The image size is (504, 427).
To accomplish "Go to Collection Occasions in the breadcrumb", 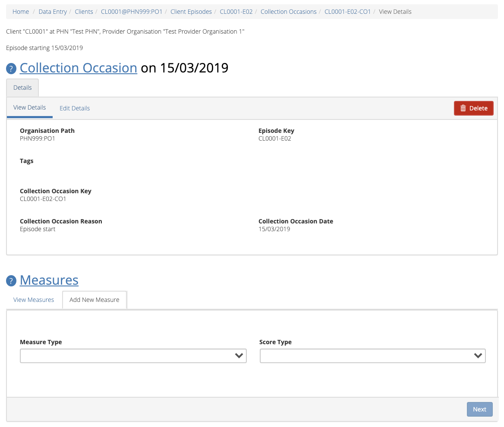I will tap(288, 12).
